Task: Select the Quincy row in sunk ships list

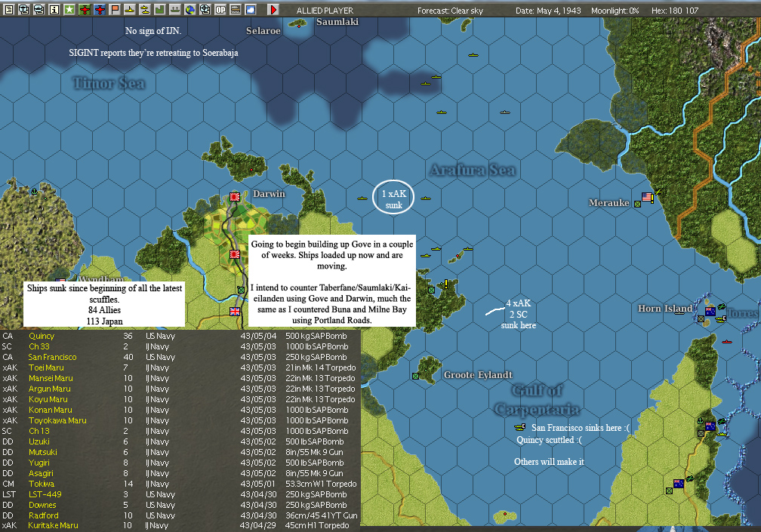Action: click(x=180, y=336)
